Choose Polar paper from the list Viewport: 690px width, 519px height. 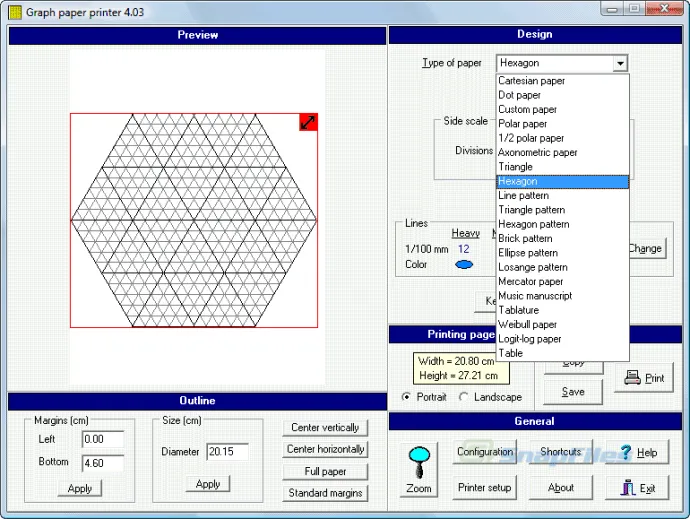tap(562, 124)
